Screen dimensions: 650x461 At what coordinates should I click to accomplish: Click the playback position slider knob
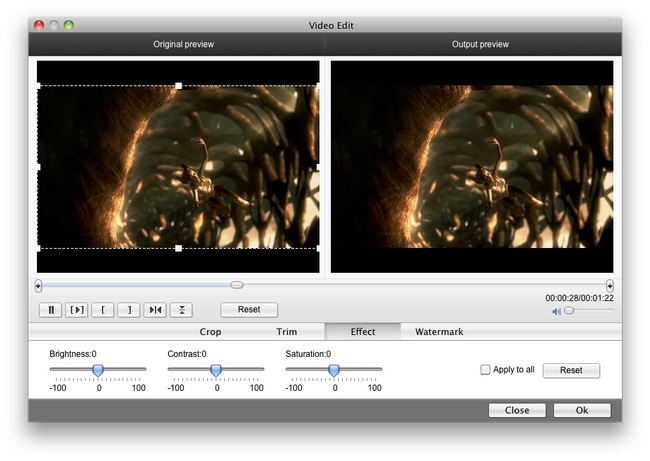[x=237, y=285]
